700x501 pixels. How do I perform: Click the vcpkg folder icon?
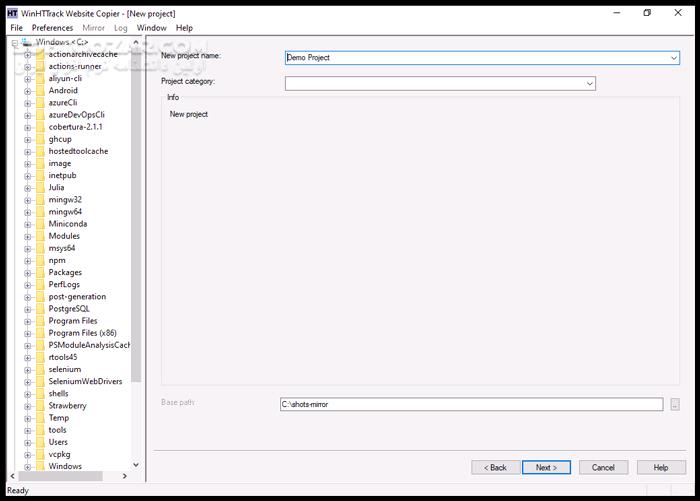coord(40,455)
